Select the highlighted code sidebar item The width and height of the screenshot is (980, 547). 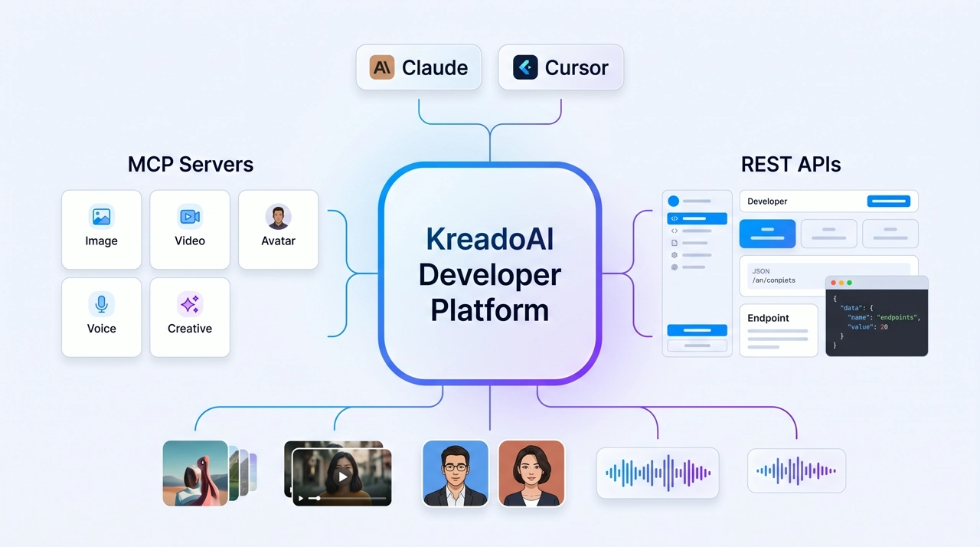697,218
